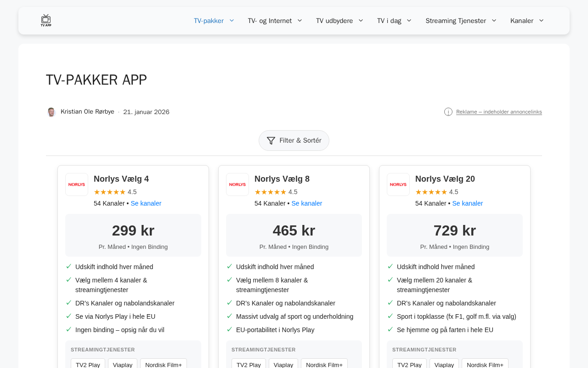This screenshot has height=368, width=588.
Task: Click the info icon beside Reklame notice
Action: (x=448, y=112)
